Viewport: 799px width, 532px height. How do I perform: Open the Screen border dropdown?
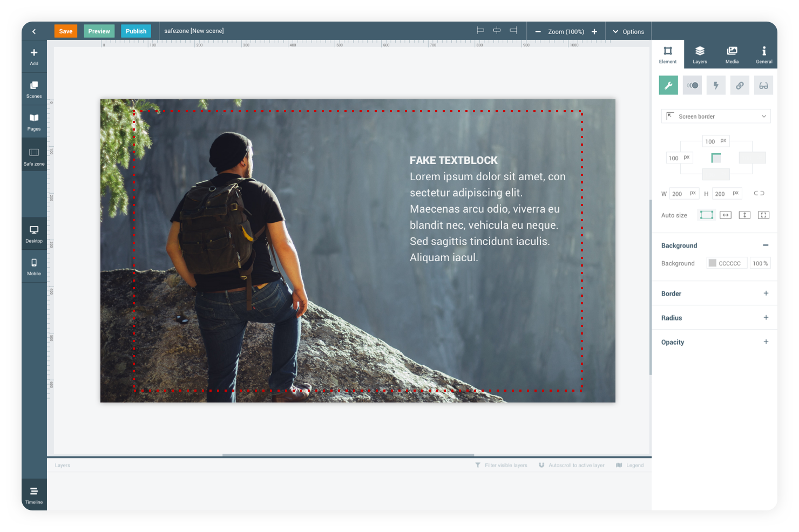pos(716,116)
